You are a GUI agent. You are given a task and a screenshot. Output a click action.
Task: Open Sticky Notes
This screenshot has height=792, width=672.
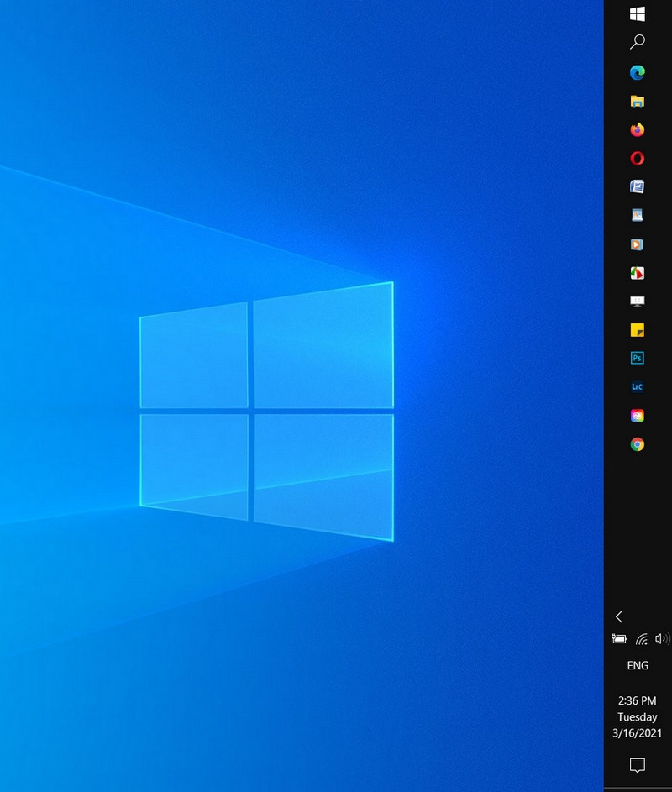click(x=637, y=329)
